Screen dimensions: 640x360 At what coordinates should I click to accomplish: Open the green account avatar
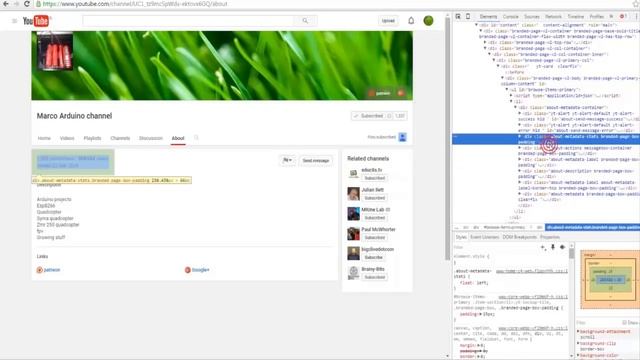(428, 20)
